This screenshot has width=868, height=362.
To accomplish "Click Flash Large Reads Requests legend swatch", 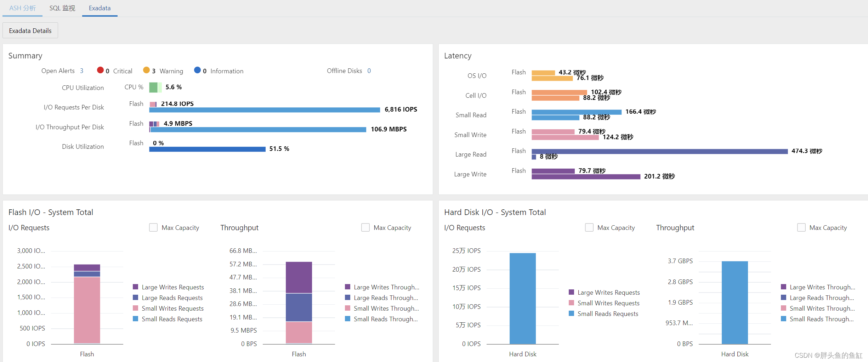I will pyautogui.click(x=135, y=298).
